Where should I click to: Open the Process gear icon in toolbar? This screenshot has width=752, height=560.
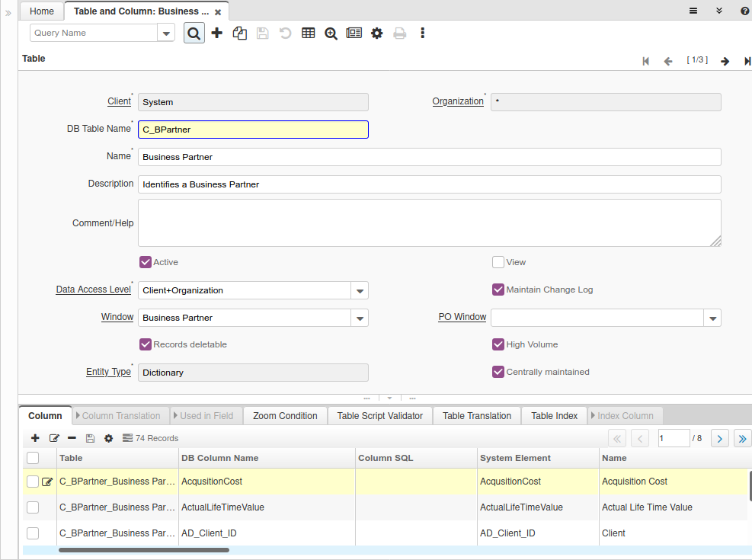pos(377,33)
